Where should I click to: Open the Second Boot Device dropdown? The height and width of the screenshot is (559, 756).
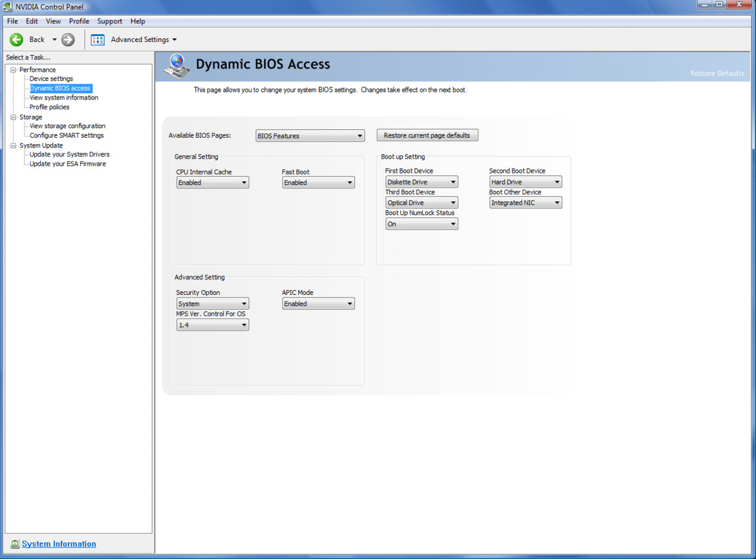tap(526, 182)
